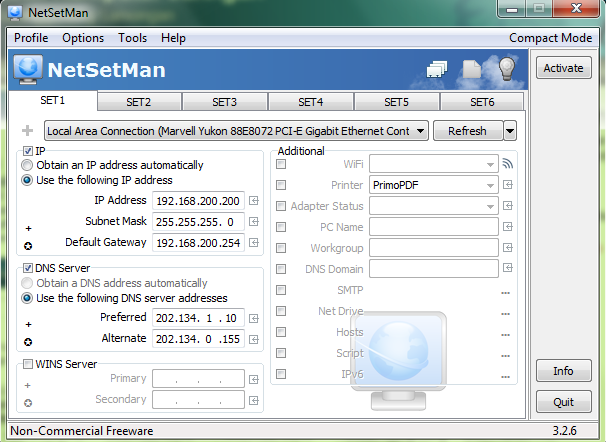Viewport: 606px width, 442px height.
Task: Get current DNS Domain via arrow icon
Action: point(508,267)
